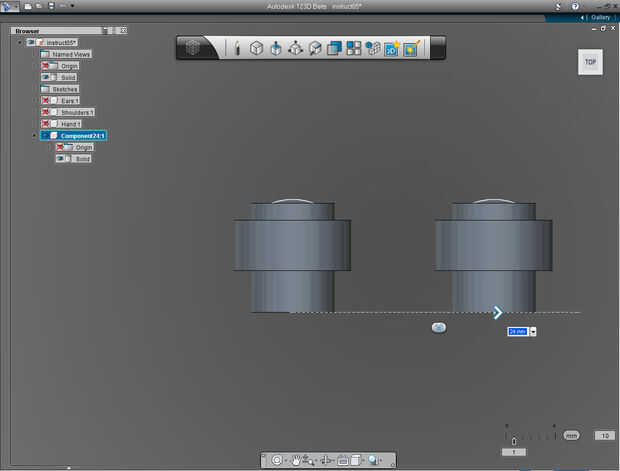This screenshot has width=620, height=471.
Task: Click the application logo menu button
Action: point(9,6)
